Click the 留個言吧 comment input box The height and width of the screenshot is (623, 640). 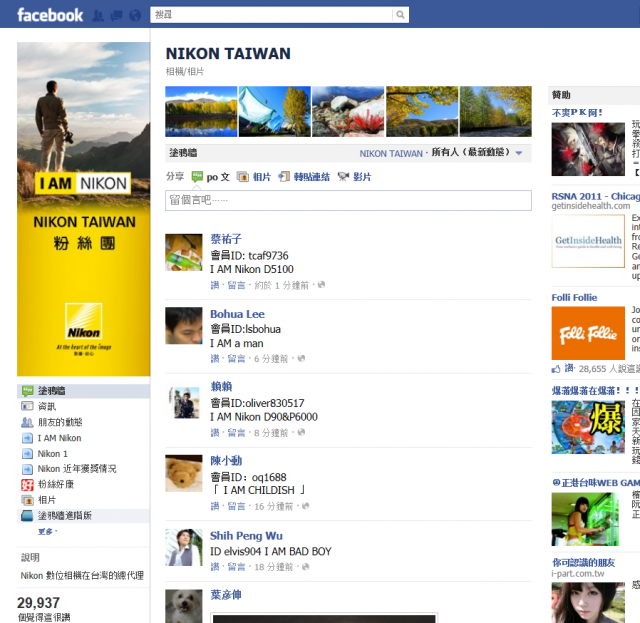pyautogui.click(x=348, y=200)
